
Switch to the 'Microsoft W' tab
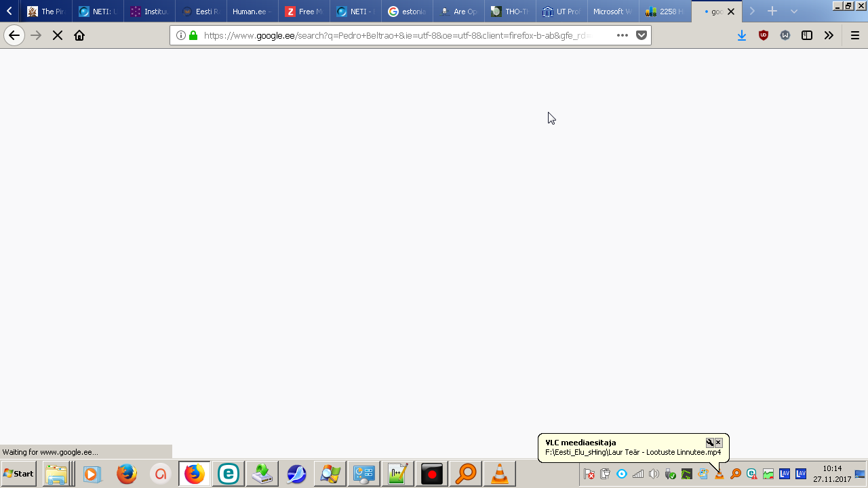pyautogui.click(x=613, y=12)
